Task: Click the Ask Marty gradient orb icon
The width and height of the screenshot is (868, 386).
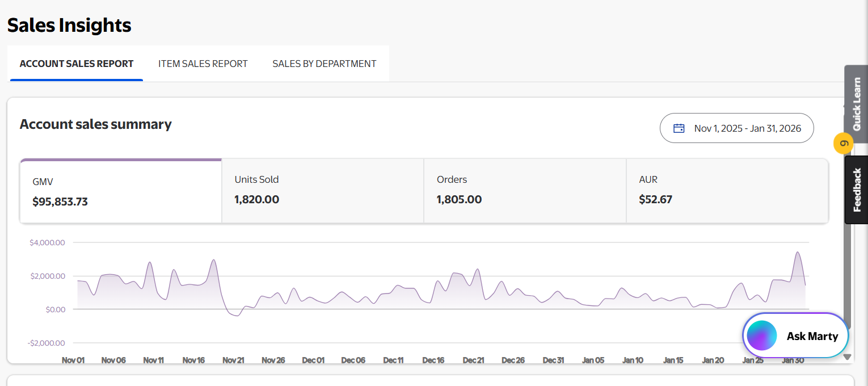Action: pyautogui.click(x=761, y=336)
